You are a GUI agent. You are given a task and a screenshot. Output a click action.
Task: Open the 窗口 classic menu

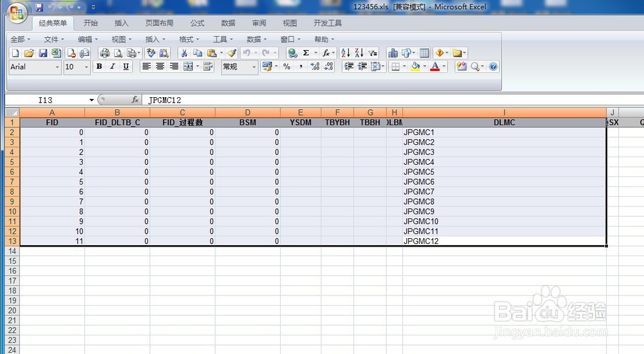pos(290,39)
